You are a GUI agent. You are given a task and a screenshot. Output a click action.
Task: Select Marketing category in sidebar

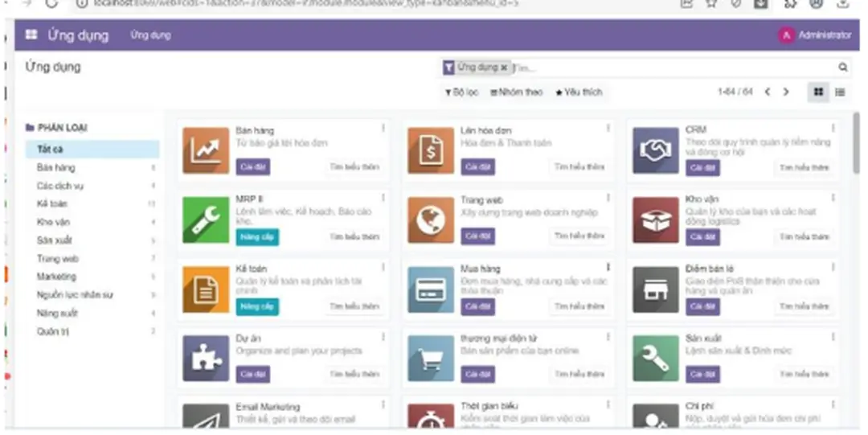click(x=56, y=277)
